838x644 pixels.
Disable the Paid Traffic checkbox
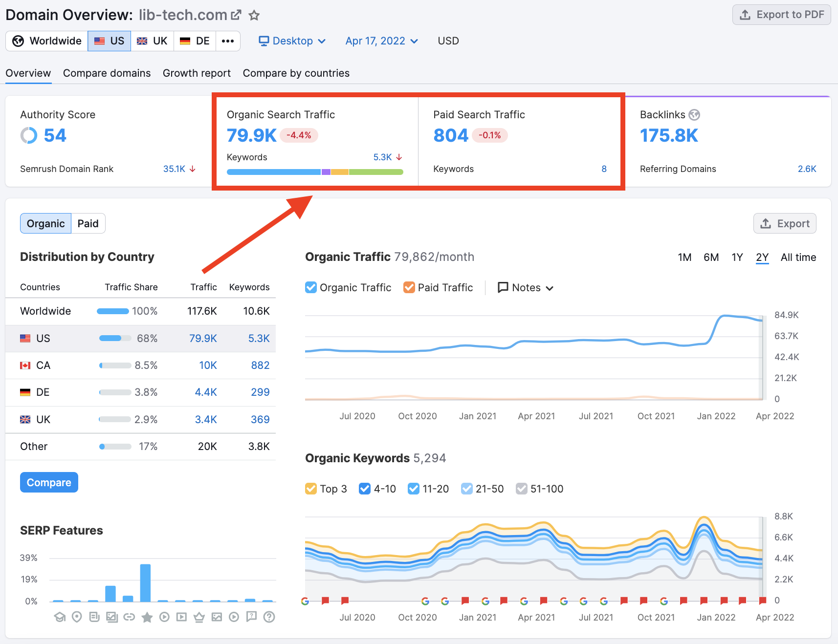coord(409,287)
